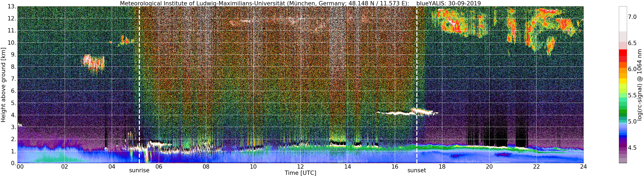The height and width of the screenshot is (177, 644).
Task: Click the y-axis tick label '2.'
Action: point(13,139)
